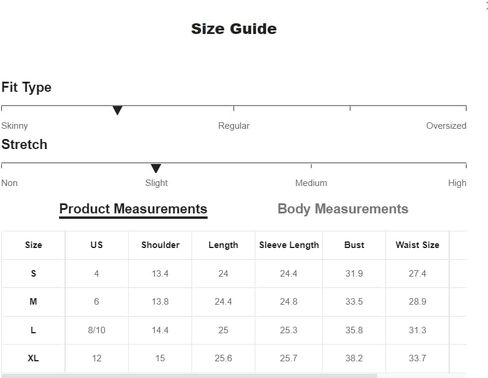The image size is (488, 378).
Task: Click the Medium label on Stretch scale
Action: (311, 183)
